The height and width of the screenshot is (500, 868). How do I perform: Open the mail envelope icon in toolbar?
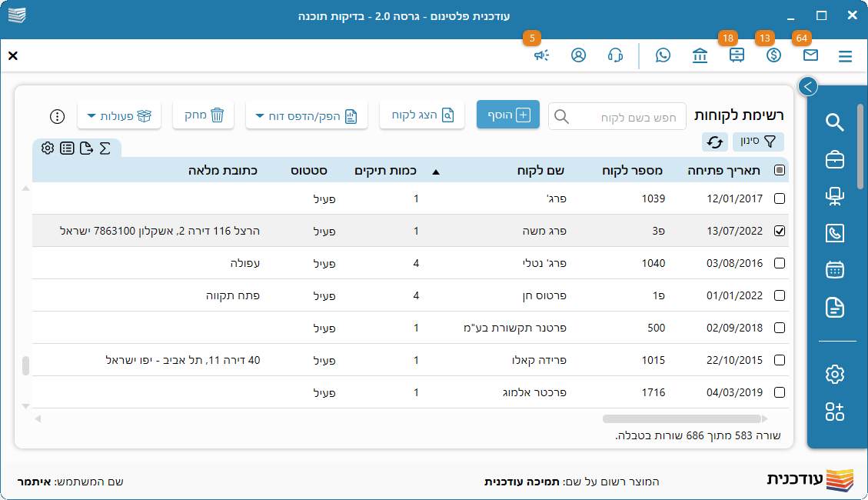click(810, 55)
